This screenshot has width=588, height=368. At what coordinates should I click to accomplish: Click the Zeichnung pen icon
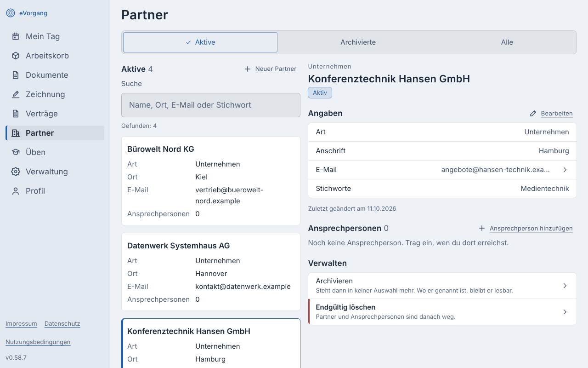pyautogui.click(x=16, y=94)
